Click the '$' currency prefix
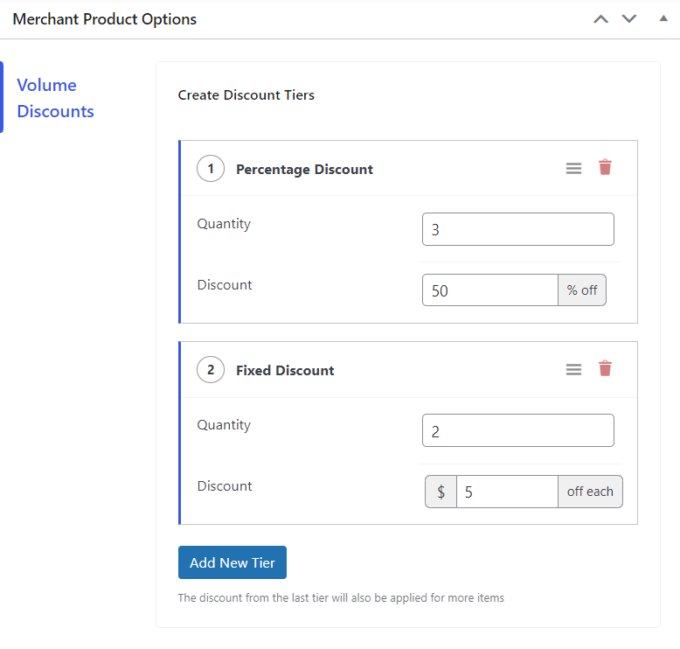 (441, 492)
